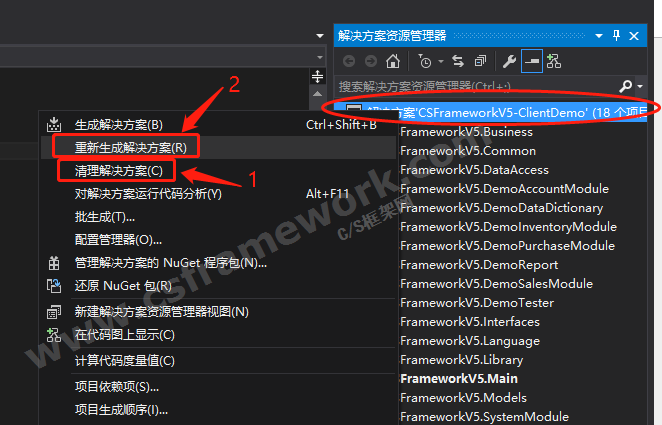Select 重新生成解决方案(R) from context menu

coord(130,147)
